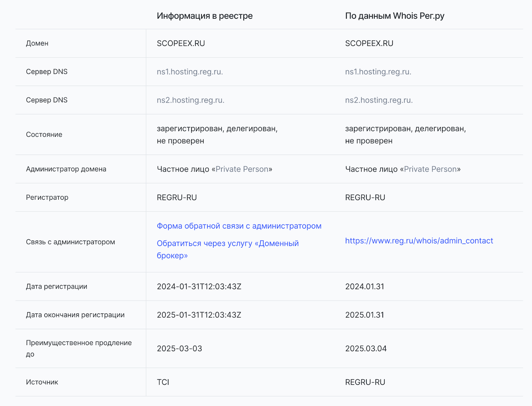This screenshot has height=406, width=532.
Task: Click the 'Регистратор' row label
Action: pyautogui.click(x=47, y=197)
